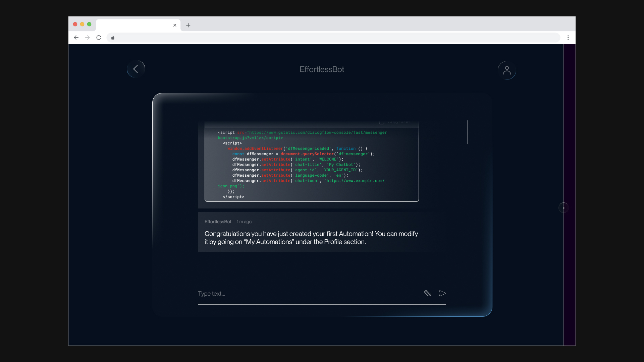
Task: Click the browser forward arrow
Action: (88, 38)
